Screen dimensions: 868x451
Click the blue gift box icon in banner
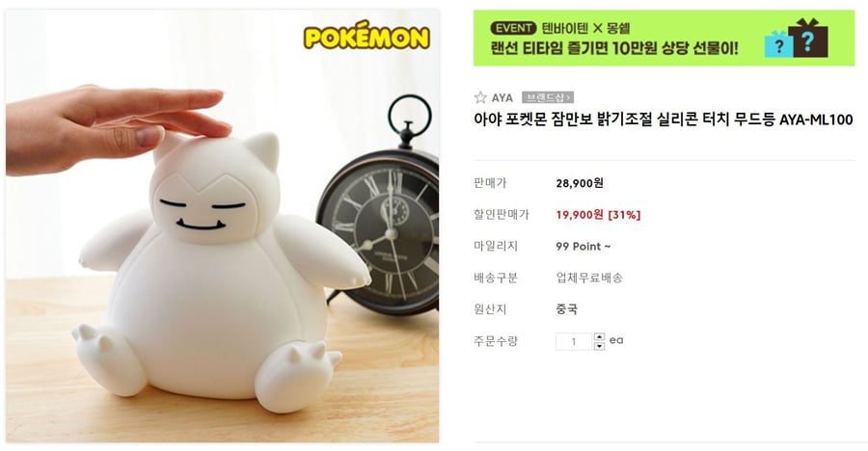tap(777, 43)
